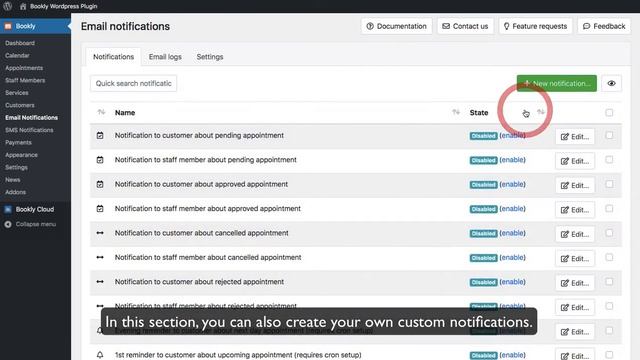Click arrows icon of customer cancelled row

pos(100,233)
